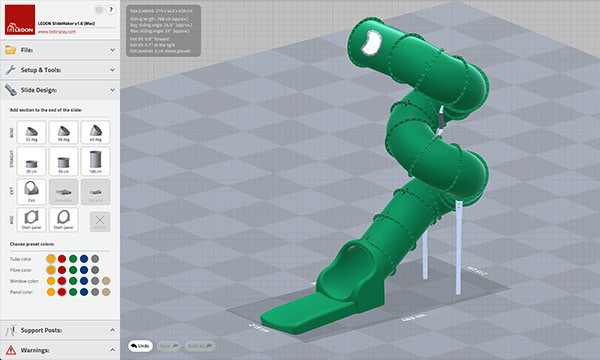Click the Undo button
Screen dimensions: 600x360
pos(140,346)
